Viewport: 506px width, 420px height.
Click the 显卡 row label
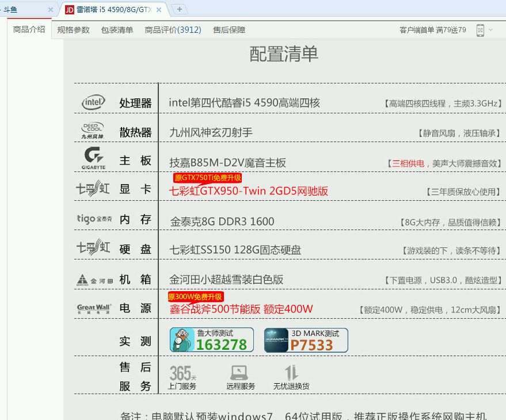pyautogui.click(x=135, y=189)
